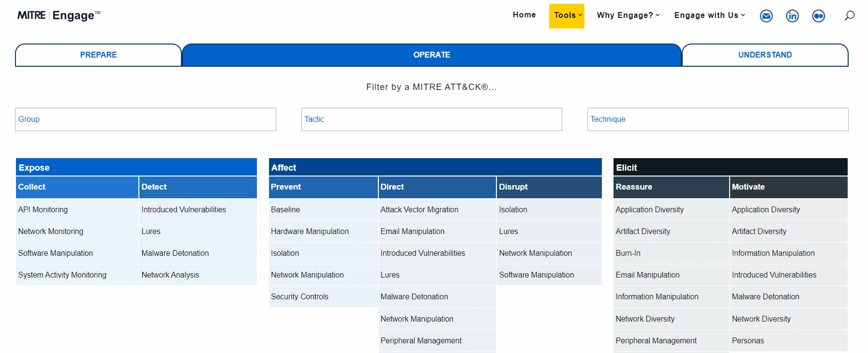Select Information Manipulation under Motivate
This screenshot has width=868, height=353.
coord(773,253)
